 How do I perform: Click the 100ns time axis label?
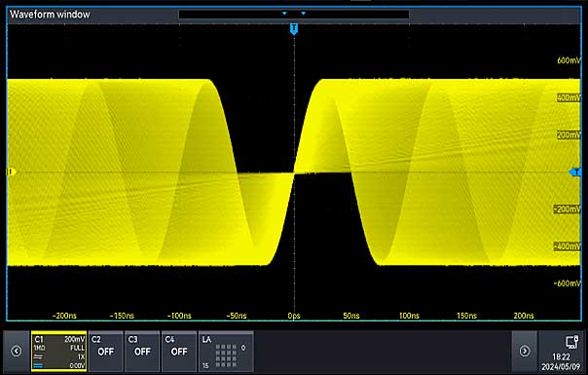pos(409,316)
